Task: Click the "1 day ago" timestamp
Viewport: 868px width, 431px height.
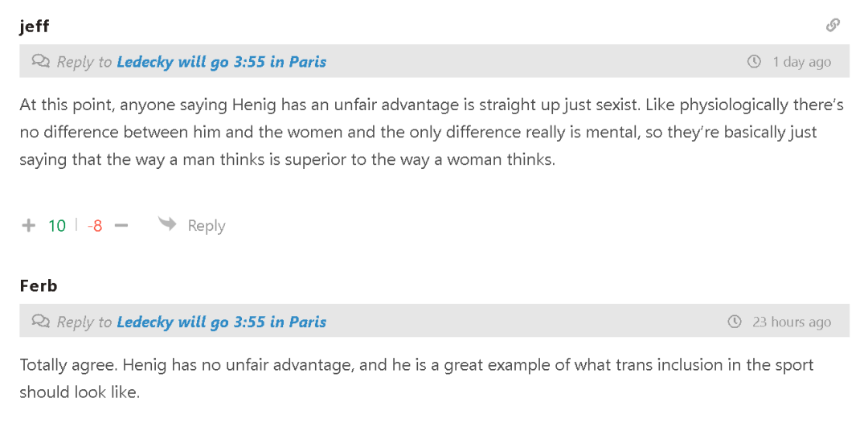Action: (801, 62)
